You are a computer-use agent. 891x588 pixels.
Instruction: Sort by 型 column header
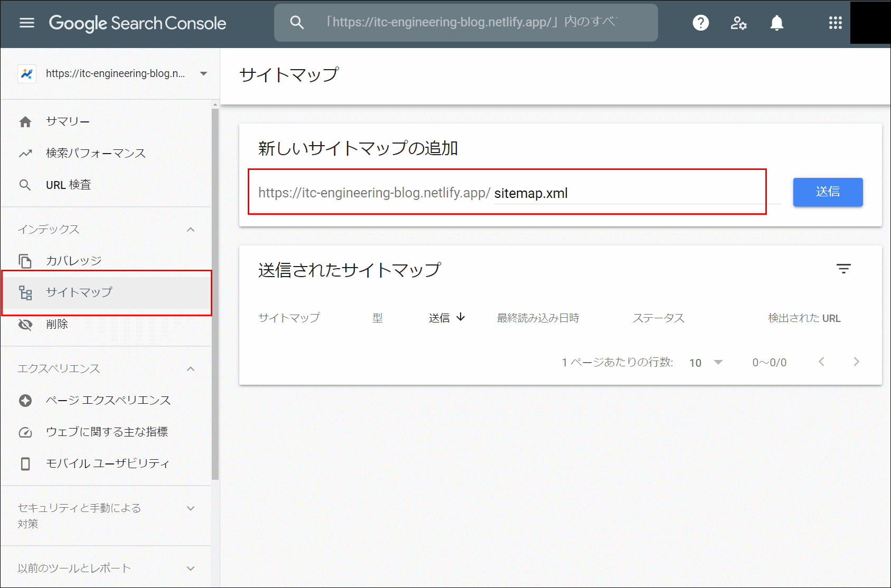click(378, 318)
